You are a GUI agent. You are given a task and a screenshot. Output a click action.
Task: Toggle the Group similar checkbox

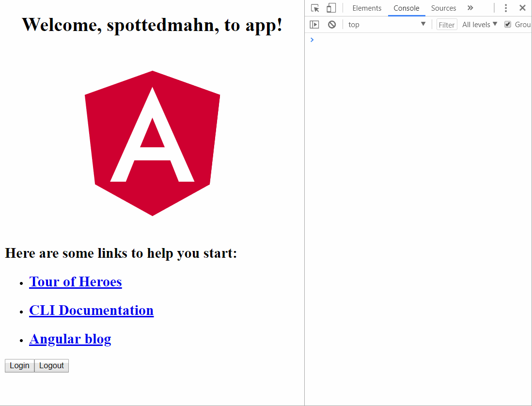508,24
